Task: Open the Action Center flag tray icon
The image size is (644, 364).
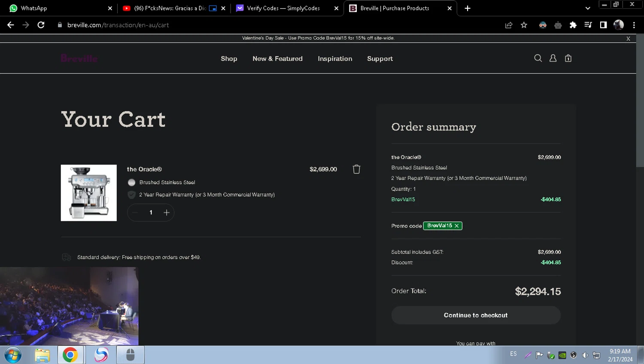Action: click(539, 355)
